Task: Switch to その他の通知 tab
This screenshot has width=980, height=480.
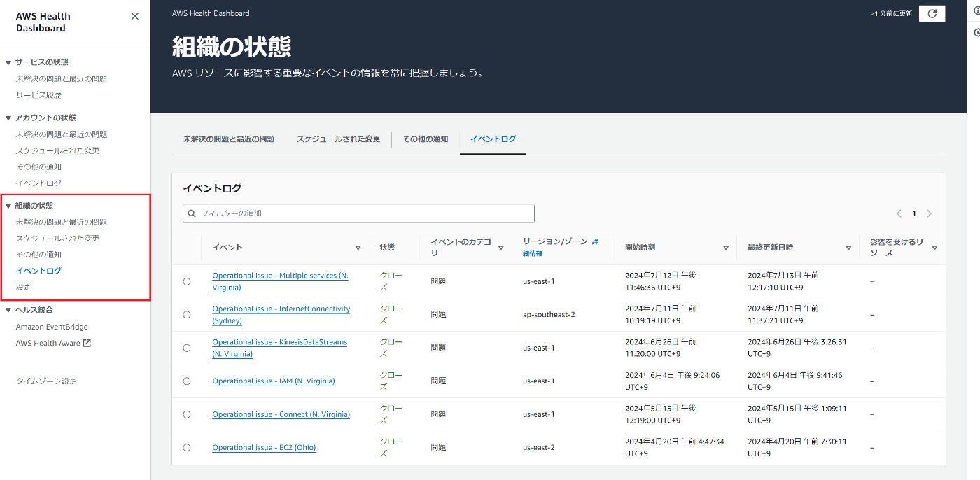Action: [x=425, y=139]
